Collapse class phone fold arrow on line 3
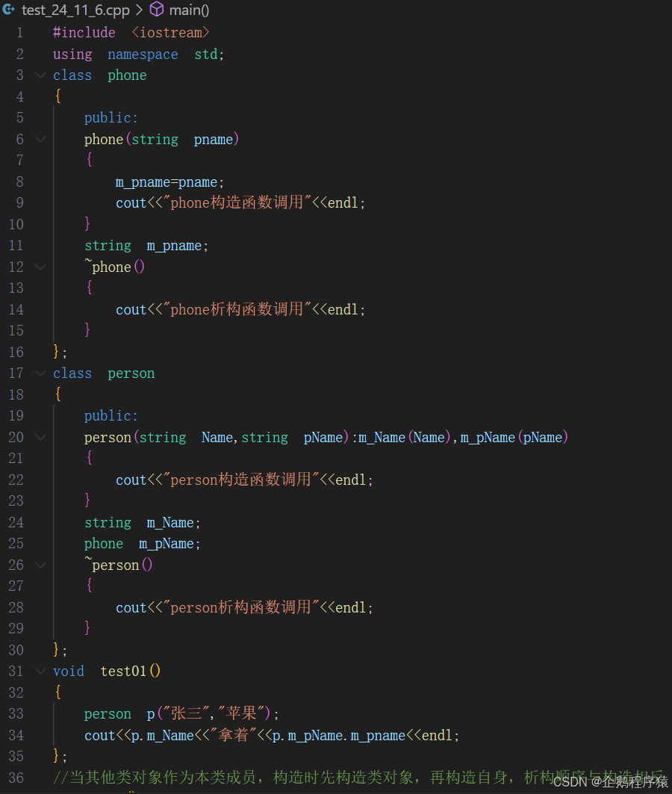Screen dimensions: 672x794 point(40,75)
